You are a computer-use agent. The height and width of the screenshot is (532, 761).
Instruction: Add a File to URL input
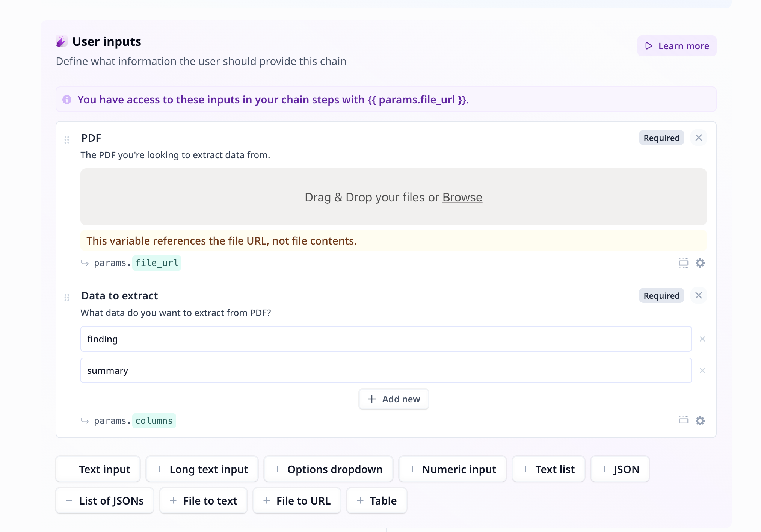click(297, 500)
